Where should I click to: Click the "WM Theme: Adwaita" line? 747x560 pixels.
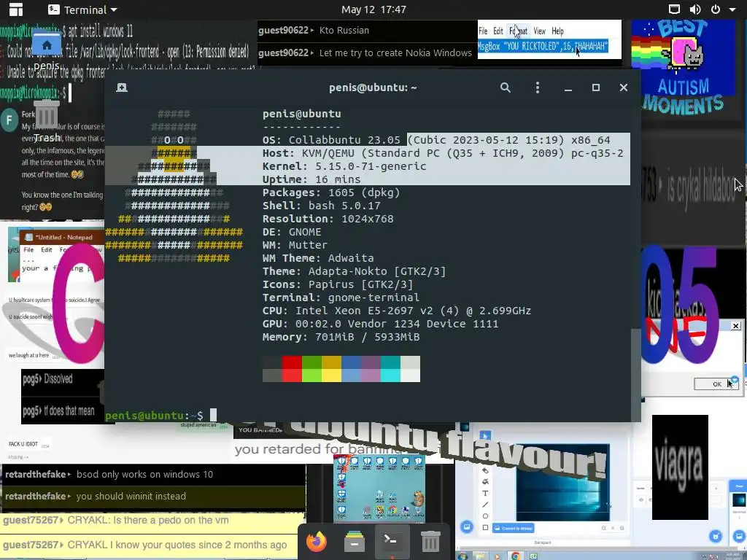click(318, 258)
